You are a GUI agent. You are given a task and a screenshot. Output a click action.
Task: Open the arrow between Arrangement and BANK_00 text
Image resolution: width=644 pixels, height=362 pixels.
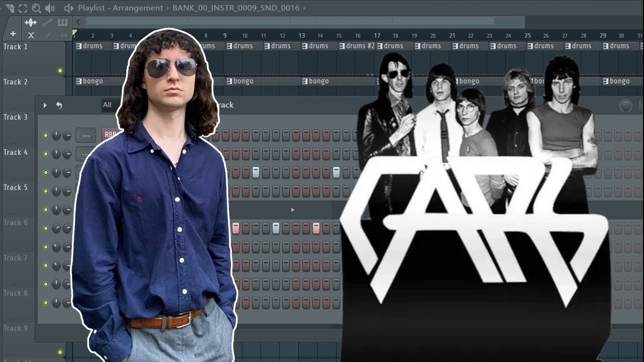coord(168,8)
